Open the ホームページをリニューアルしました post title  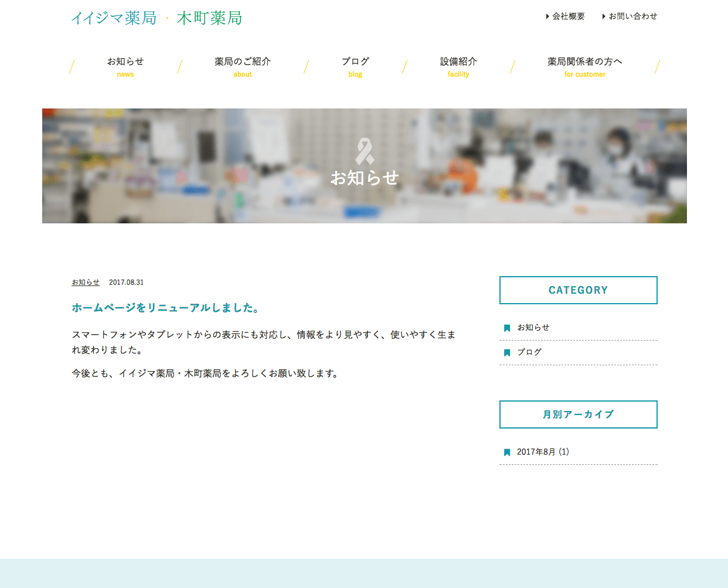pyautogui.click(x=166, y=308)
